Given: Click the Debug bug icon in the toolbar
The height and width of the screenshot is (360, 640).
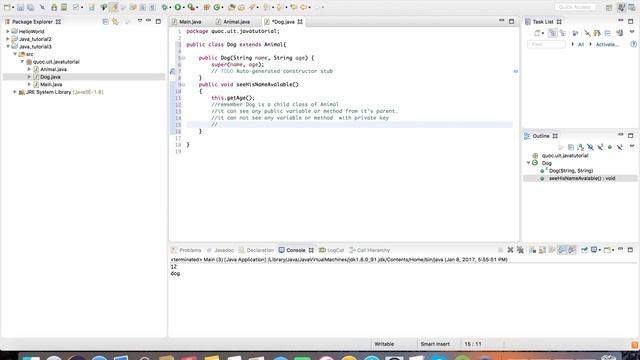Looking at the screenshot, I should 164,7.
